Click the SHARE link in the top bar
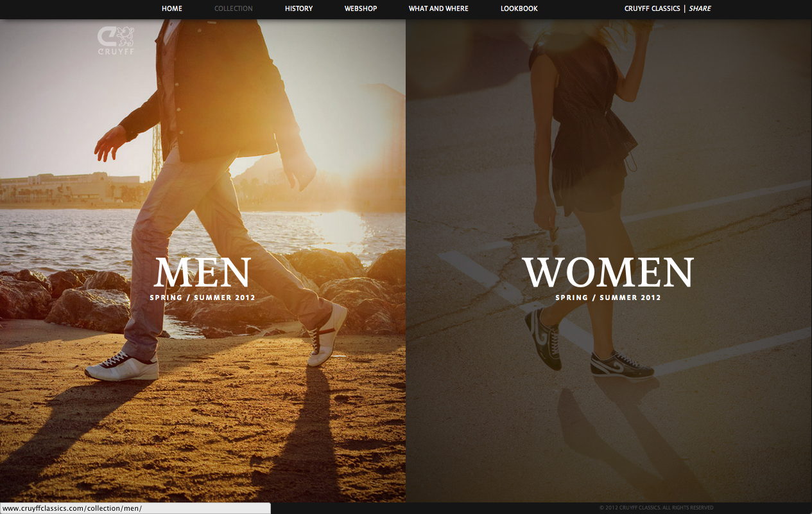Screen dimensions: 812x514 click(700, 8)
